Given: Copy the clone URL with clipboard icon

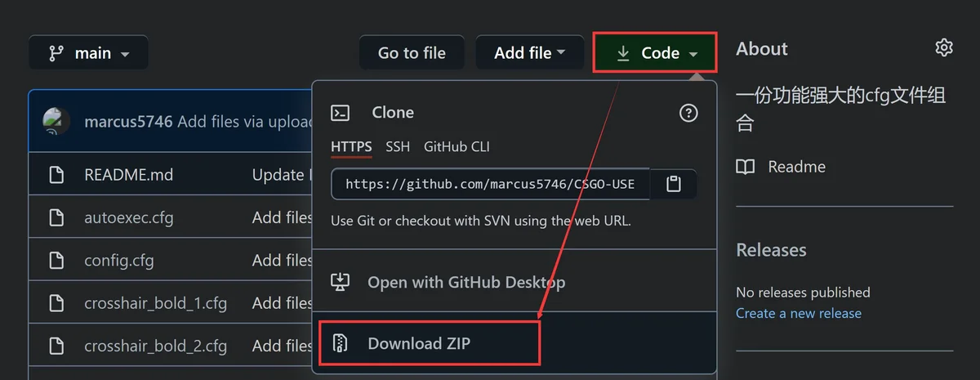Looking at the screenshot, I should [674, 184].
